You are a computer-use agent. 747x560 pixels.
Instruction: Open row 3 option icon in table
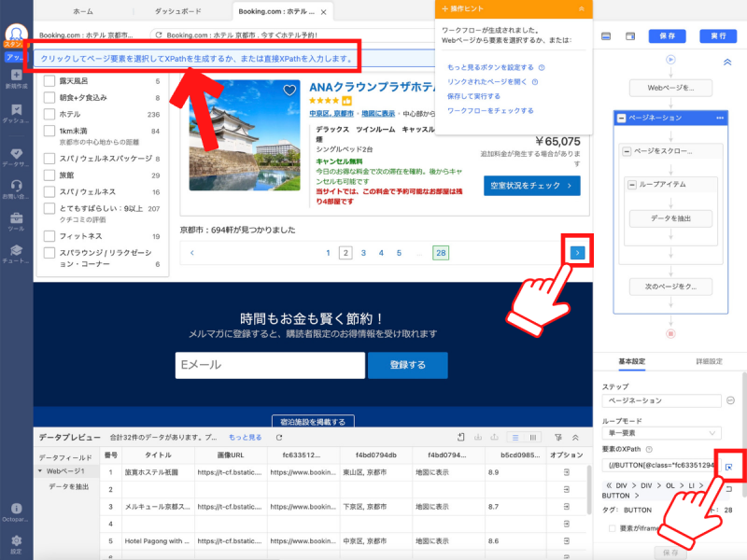567,507
